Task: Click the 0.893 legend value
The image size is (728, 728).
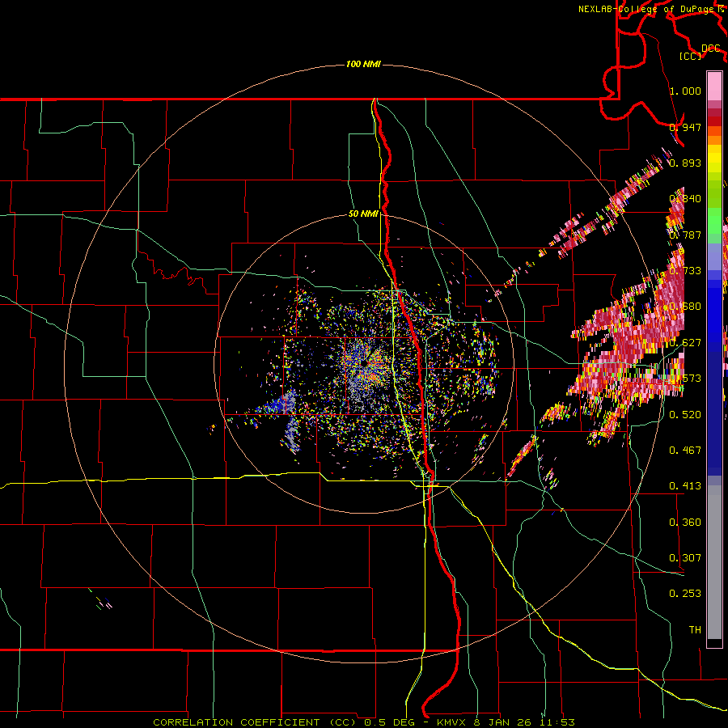Action: tap(685, 163)
